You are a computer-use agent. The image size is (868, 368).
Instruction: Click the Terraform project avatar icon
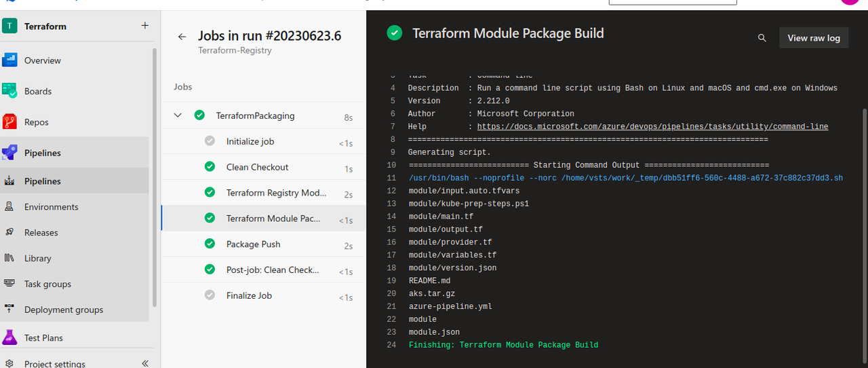10,26
